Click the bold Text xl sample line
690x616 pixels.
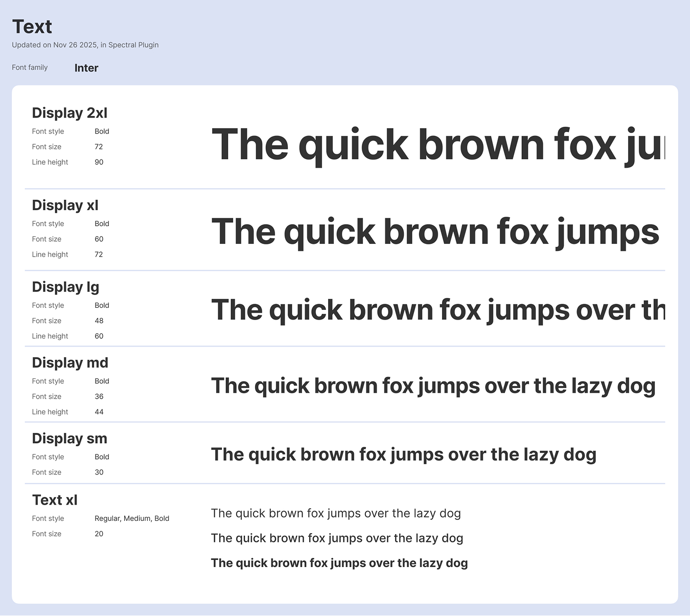pyautogui.click(x=339, y=563)
